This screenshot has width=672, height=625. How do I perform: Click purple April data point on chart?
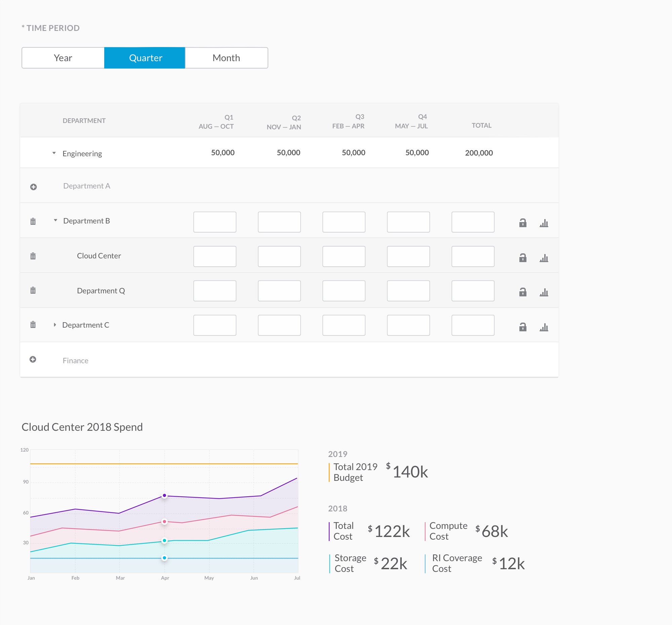click(164, 496)
